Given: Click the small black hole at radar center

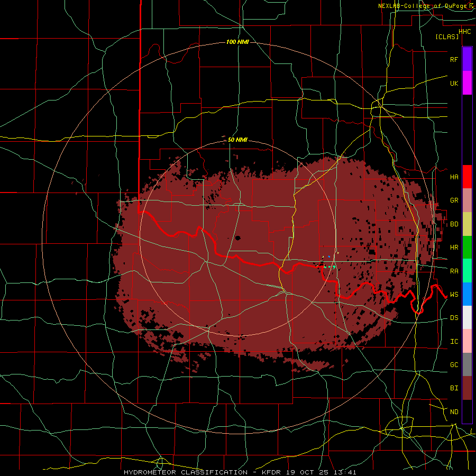Looking at the screenshot, I should [x=237, y=238].
